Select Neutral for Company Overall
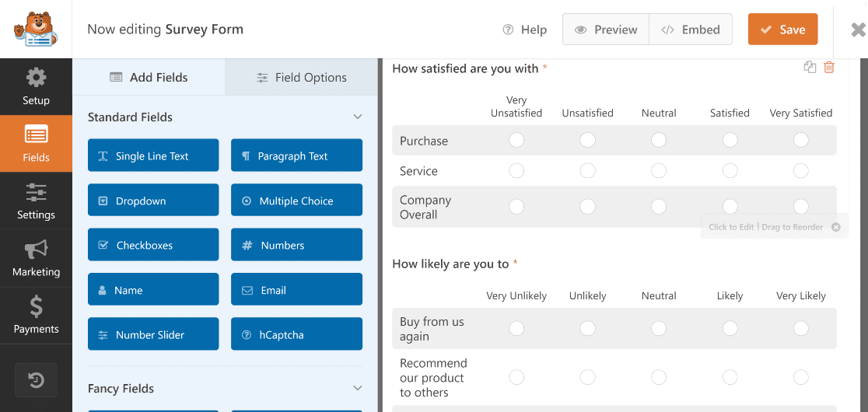 pyautogui.click(x=659, y=206)
